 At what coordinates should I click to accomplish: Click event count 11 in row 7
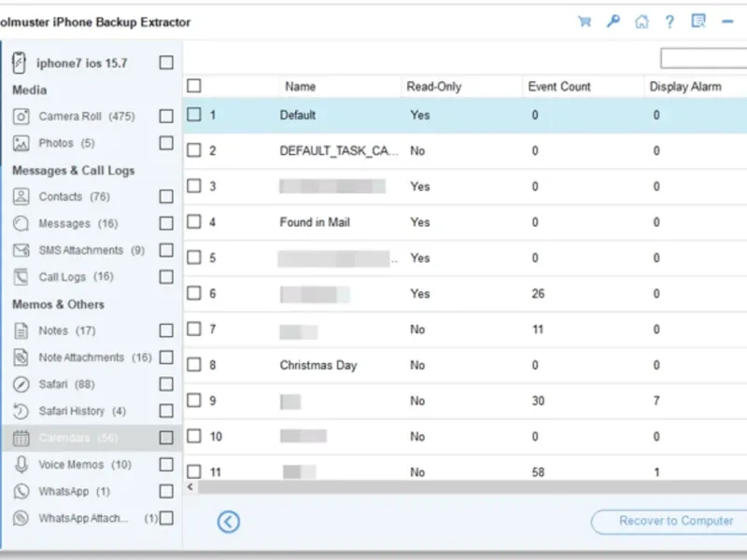(x=538, y=329)
